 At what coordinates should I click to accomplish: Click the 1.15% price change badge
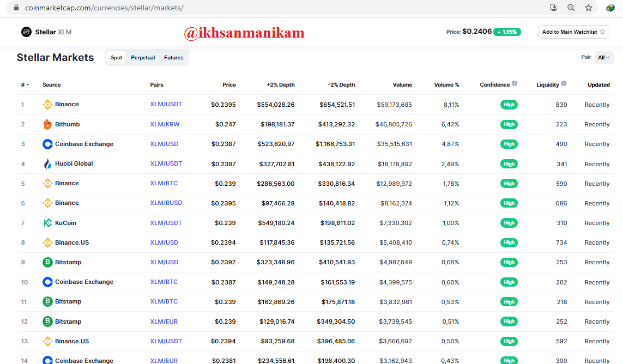[507, 32]
